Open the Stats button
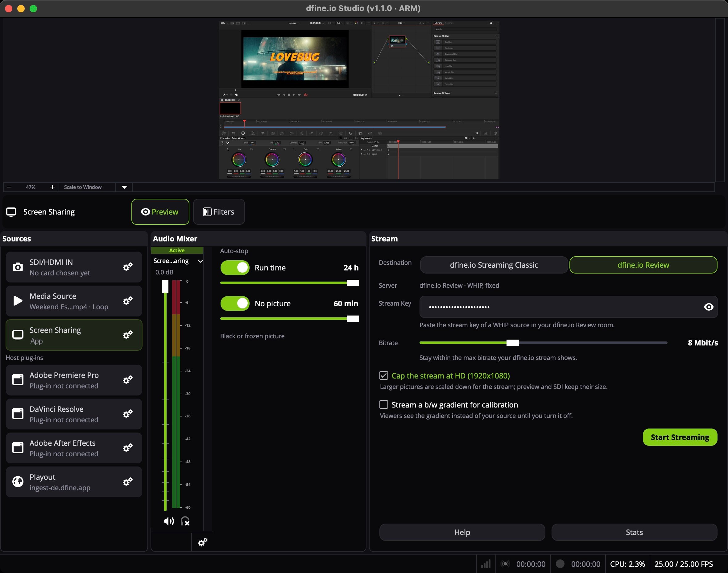728x573 pixels. pos(634,533)
